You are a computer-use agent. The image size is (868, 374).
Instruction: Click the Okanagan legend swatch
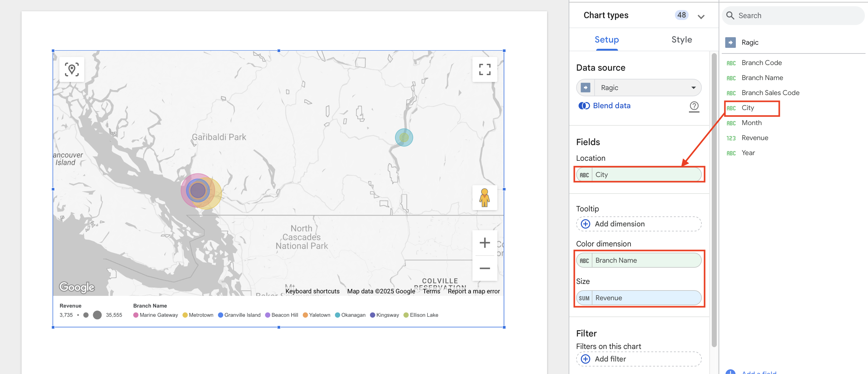coord(337,315)
